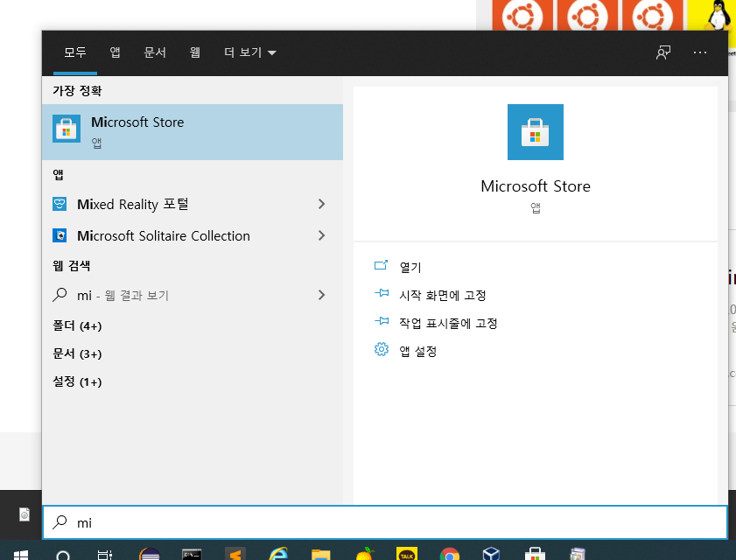736x560 pixels.
Task: Click the Microsoft Solitaire Collection icon
Action: pos(60,235)
